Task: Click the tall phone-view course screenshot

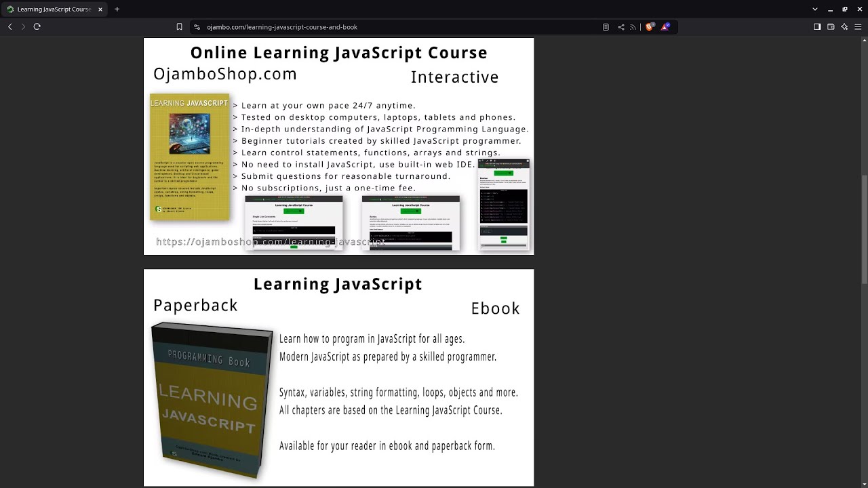Action: point(504,205)
